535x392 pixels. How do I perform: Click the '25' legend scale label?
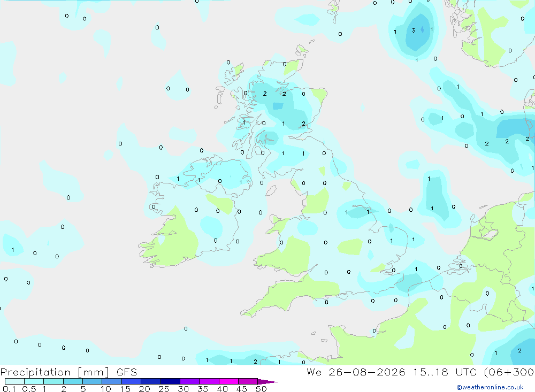click(164, 389)
